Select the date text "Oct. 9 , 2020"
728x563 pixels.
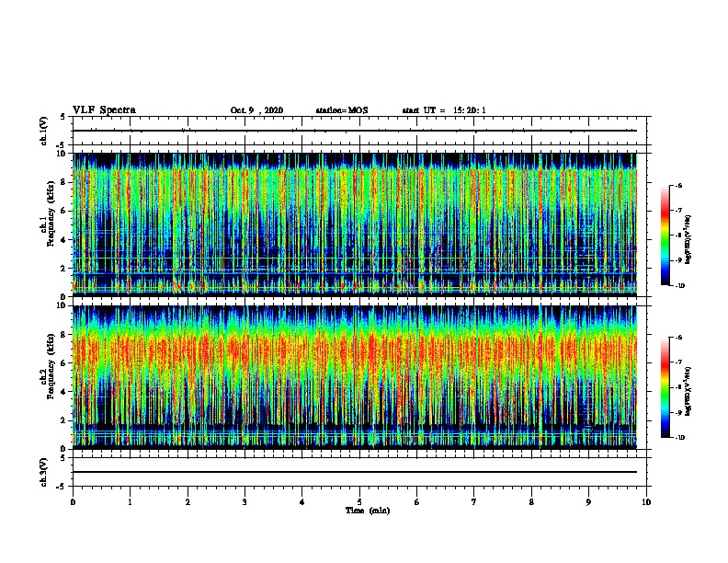256,110
